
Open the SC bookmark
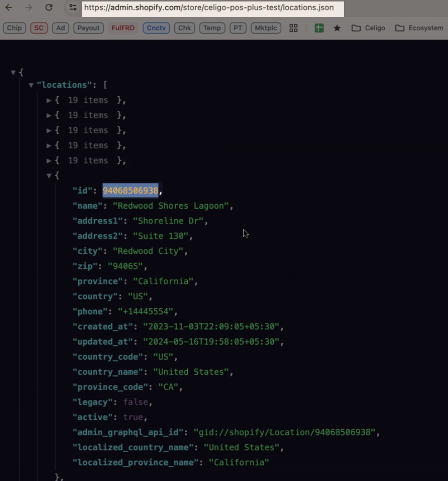click(x=39, y=28)
